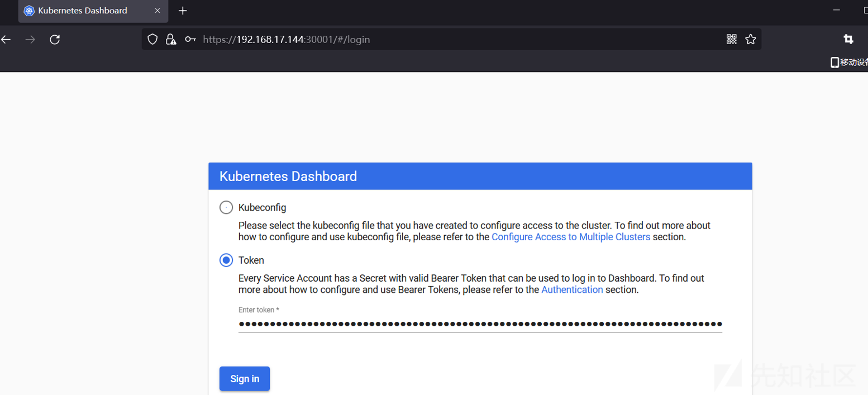This screenshot has height=395, width=868.
Task: Open the mobile device bookmarks item
Action: click(x=849, y=62)
